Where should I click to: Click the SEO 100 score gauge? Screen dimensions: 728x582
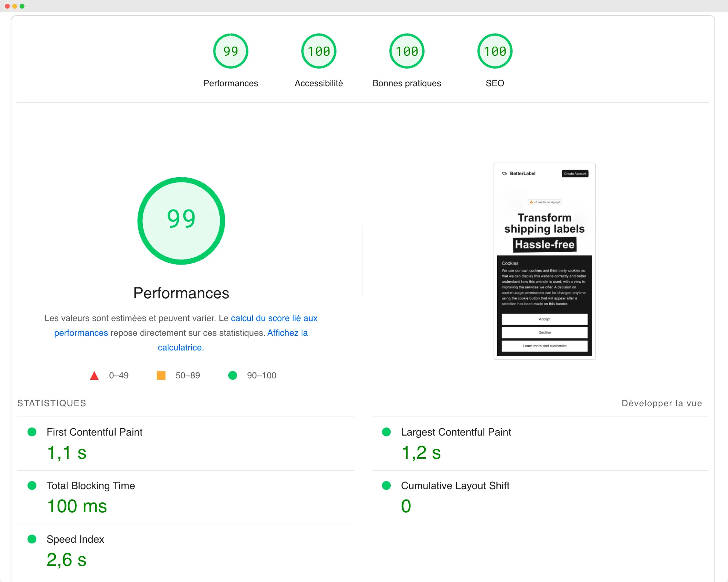[x=495, y=51]
